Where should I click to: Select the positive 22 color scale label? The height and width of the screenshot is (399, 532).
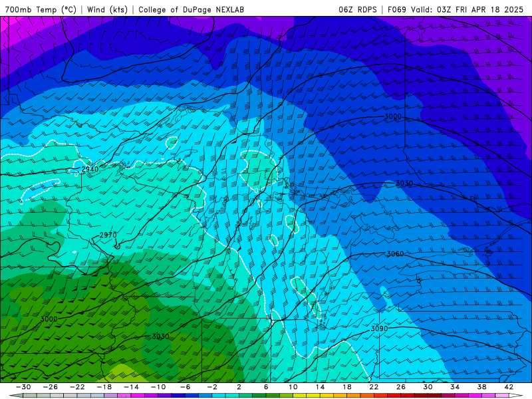(x=374, y=387)
